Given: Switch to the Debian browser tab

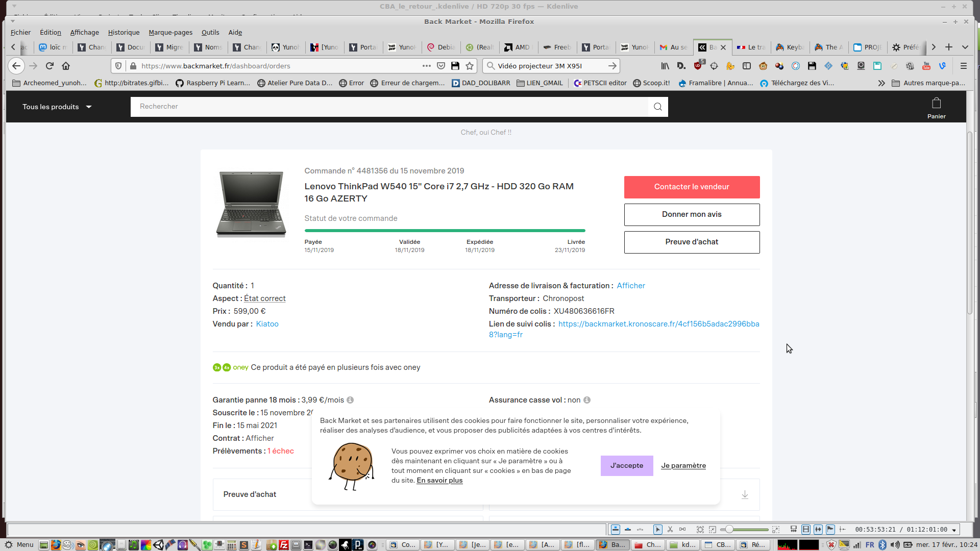Looking at the screenshot, I should tap(441, 47).
